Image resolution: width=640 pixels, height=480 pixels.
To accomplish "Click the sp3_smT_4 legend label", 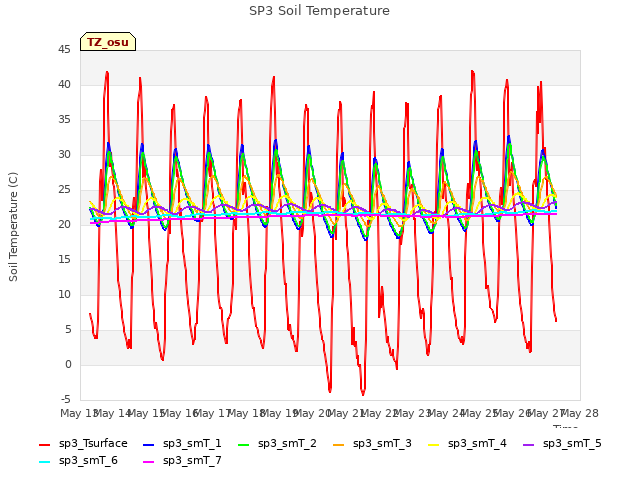I will (x=477, y=443).
